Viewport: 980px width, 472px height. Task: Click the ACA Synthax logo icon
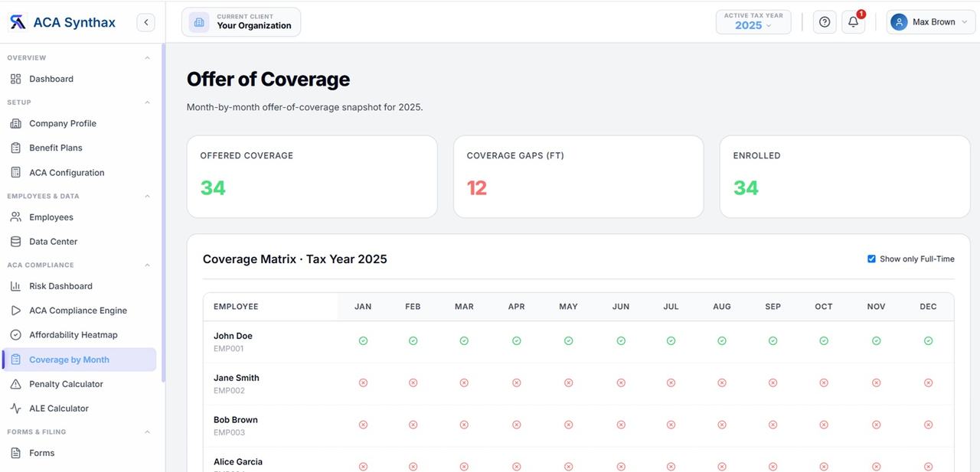17,22
